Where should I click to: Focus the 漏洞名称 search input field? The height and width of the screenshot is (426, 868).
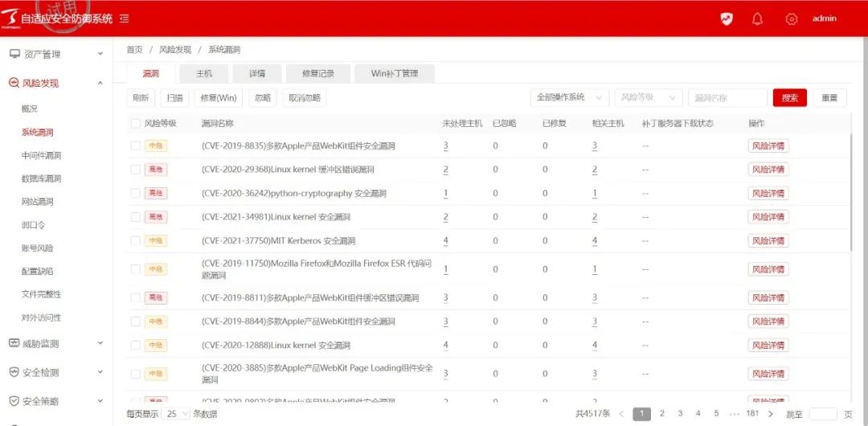tap(727, 97)
